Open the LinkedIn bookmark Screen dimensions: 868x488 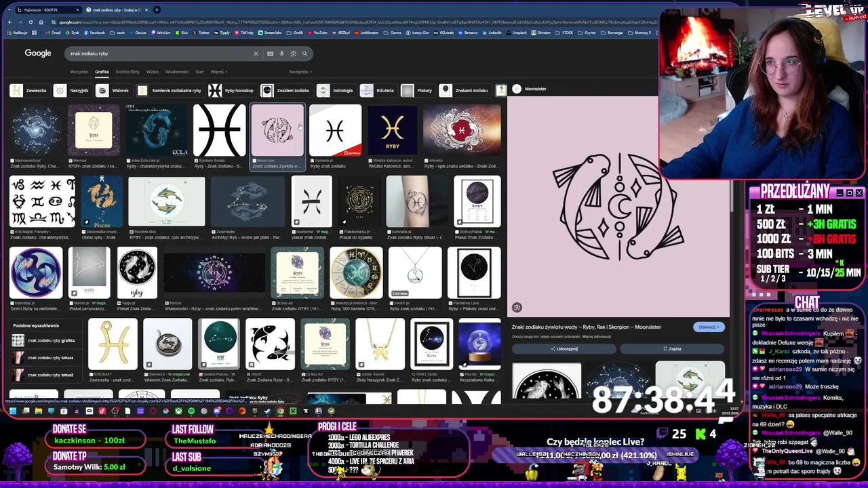(x=492, y=33)
